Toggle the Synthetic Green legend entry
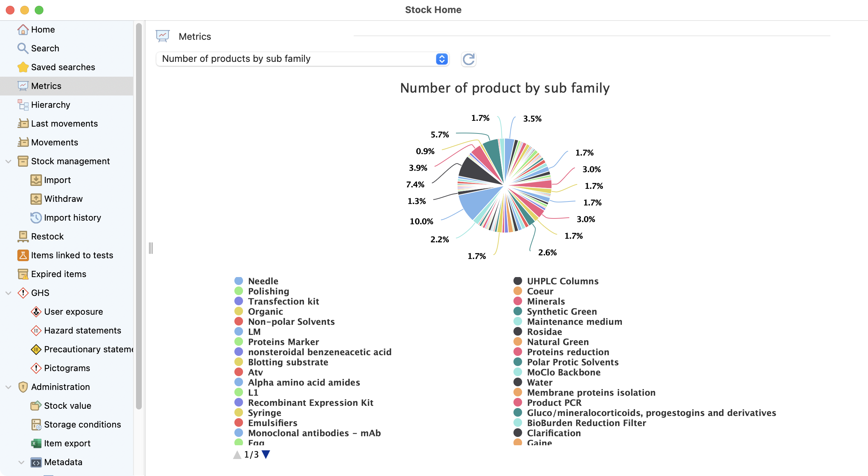868x476 pixels. click(562, 311)
